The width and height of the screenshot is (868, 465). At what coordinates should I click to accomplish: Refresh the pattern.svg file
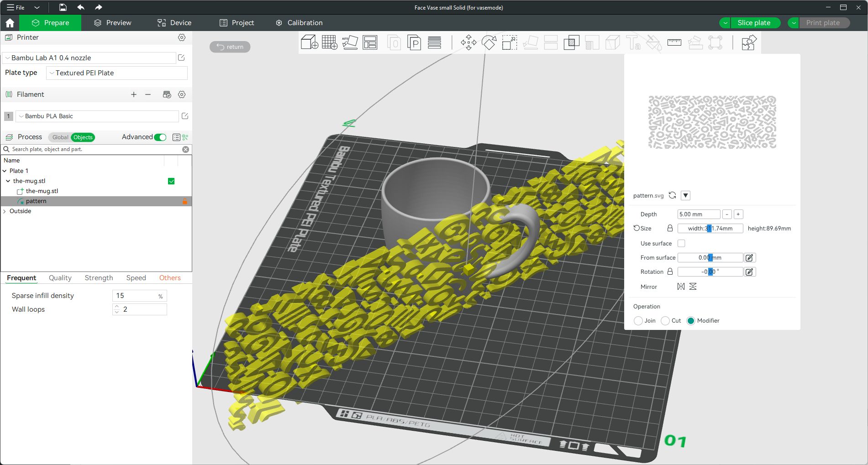coord(672,195)
